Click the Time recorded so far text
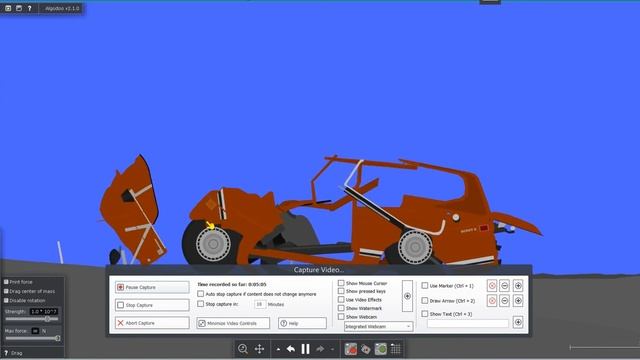This screenshot has height=360, width=640. [231, 284]
